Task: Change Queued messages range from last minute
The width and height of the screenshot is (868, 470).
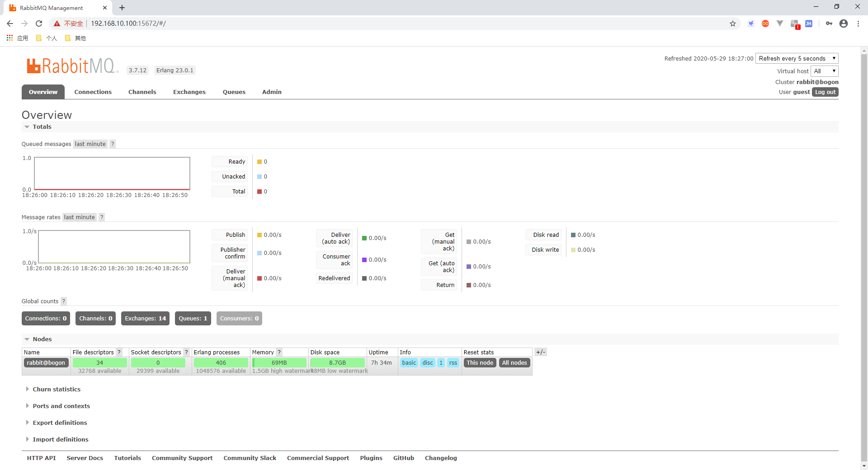Action: coord(90,144)
